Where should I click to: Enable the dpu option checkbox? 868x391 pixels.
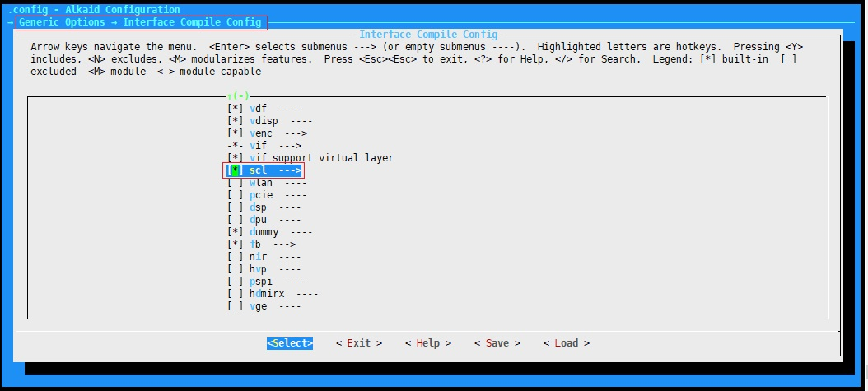(236, 220)
